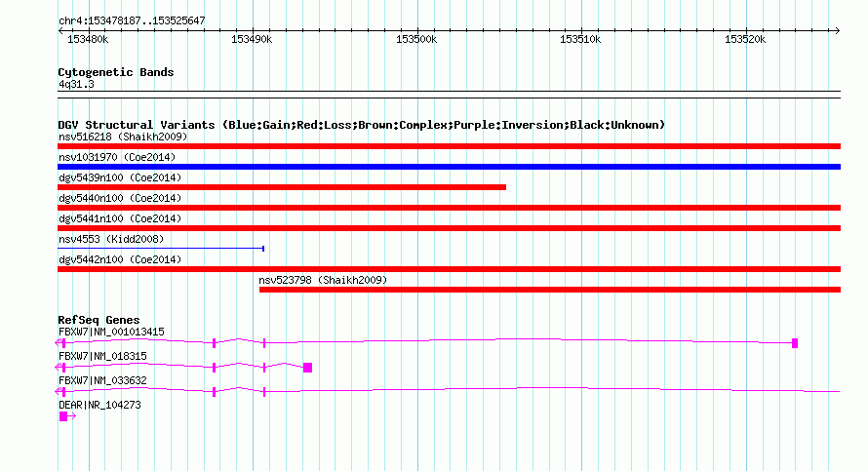Viewport: 868px width, 471px height.
Task: Click the large terminal exon box of NM_018315
Action: tap(308, 368)
